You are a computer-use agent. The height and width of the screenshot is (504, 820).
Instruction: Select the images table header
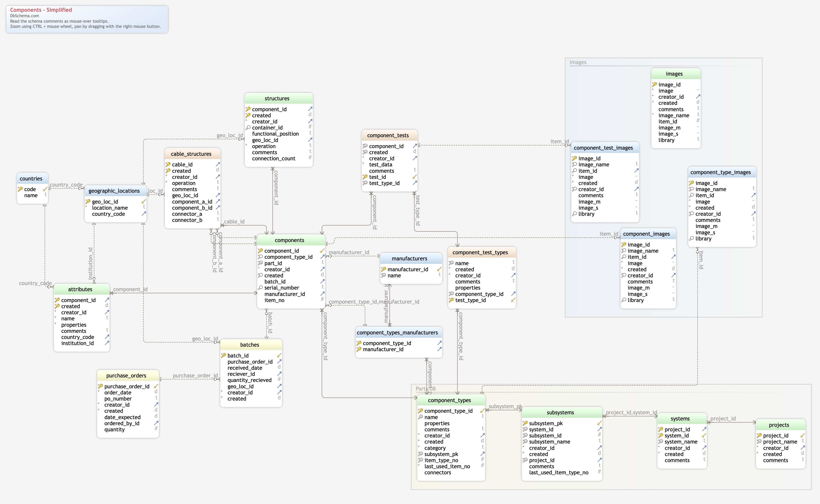(x=676, y=74)
